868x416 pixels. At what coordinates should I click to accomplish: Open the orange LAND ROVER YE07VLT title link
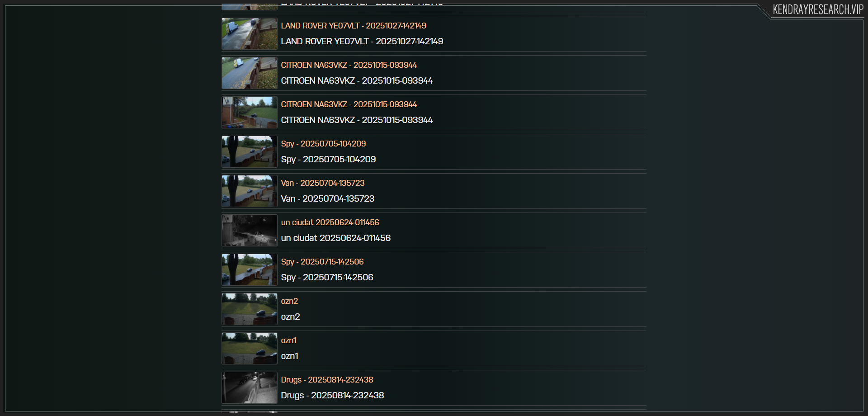(354, 26)
